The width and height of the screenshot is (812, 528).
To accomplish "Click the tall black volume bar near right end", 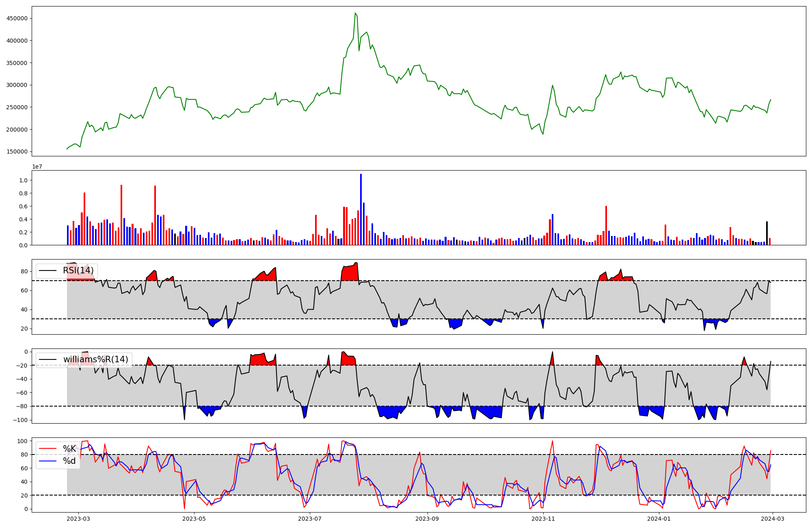I will click(x=767, y=233).
